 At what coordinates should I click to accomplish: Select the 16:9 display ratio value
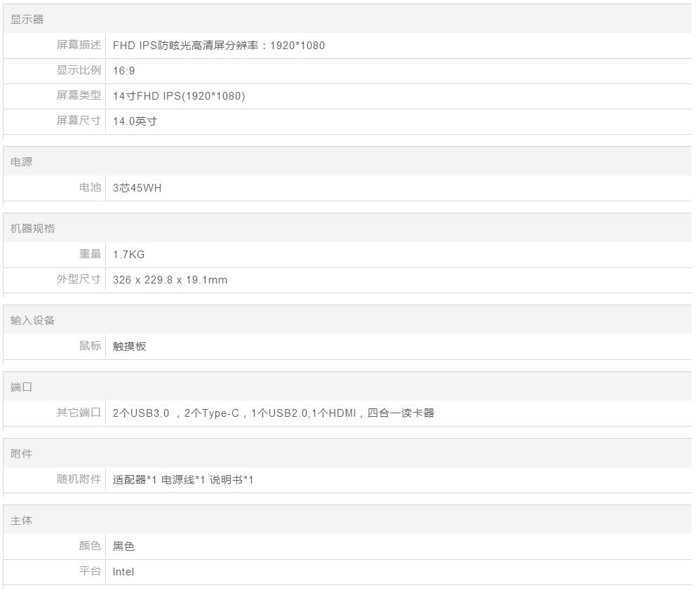[123, 71]
